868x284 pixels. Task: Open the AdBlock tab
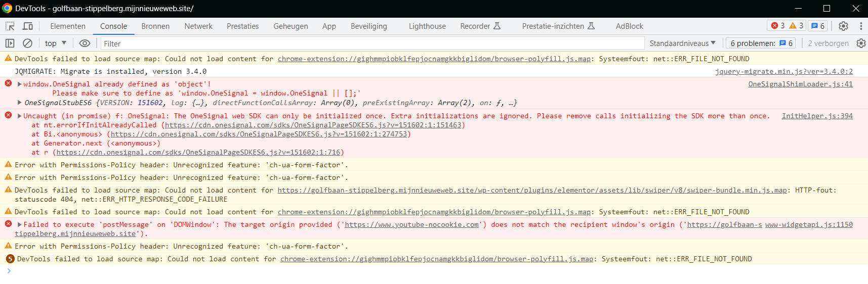coord(630,26)
